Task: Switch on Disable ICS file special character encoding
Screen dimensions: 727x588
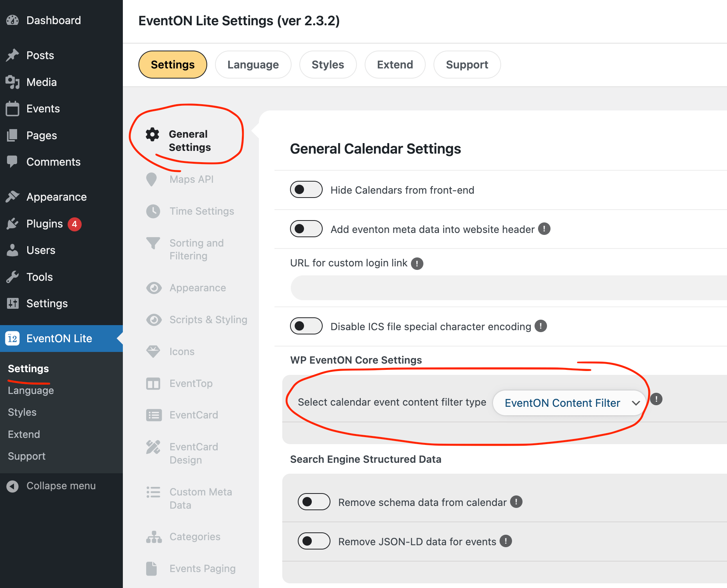Action: point(306,326)
